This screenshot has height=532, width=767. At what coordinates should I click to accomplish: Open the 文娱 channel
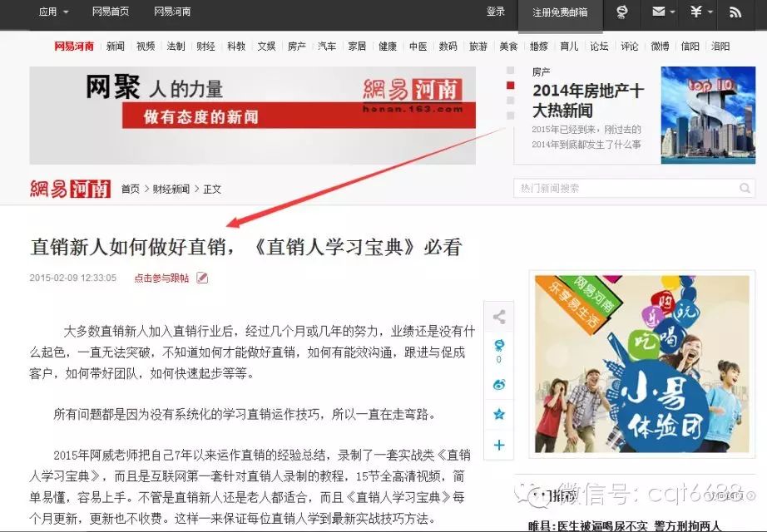(266, 47)
